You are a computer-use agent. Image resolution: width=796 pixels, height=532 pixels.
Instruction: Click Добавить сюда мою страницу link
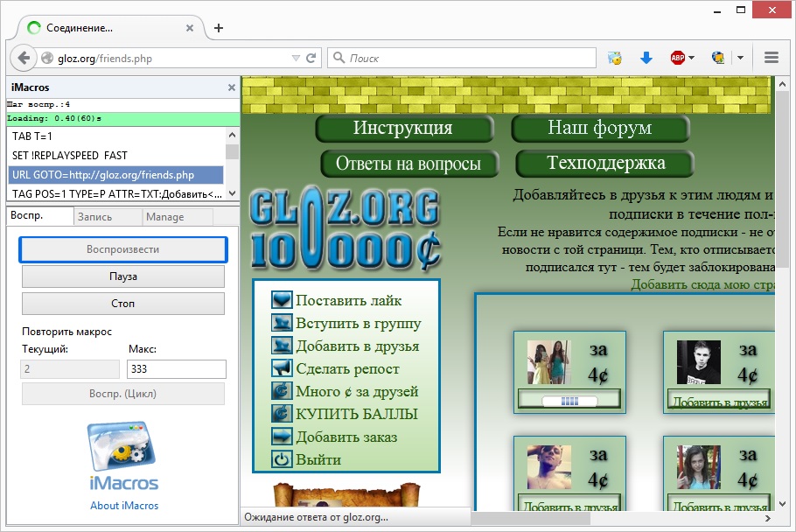pyautogui.click(x=702, y=284)
